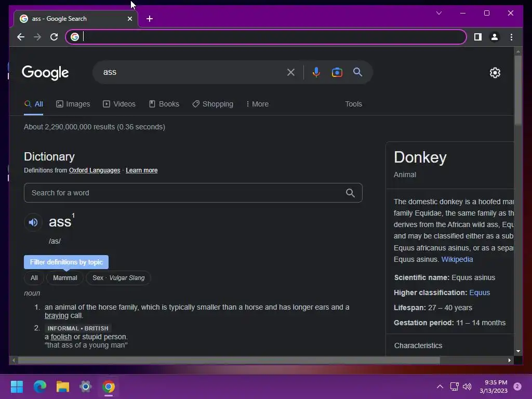
Task: Open the search Tools options
Action: coord(353,104)
